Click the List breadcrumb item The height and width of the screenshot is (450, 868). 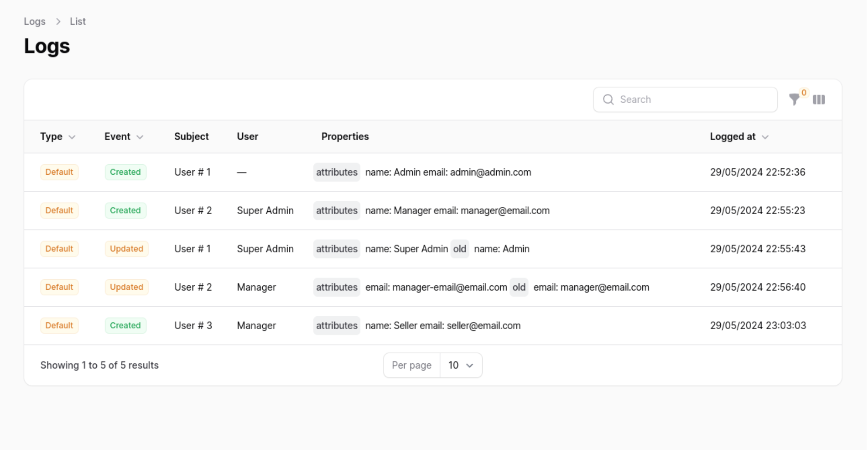pos(78,21)
